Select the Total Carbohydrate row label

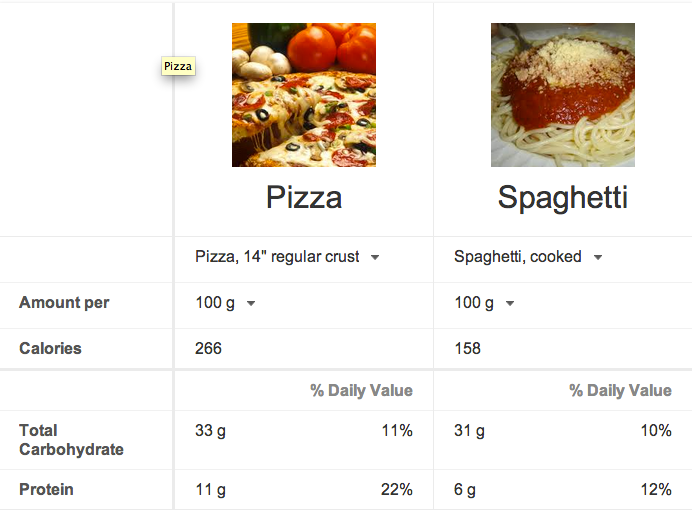[x=71, y=440]
